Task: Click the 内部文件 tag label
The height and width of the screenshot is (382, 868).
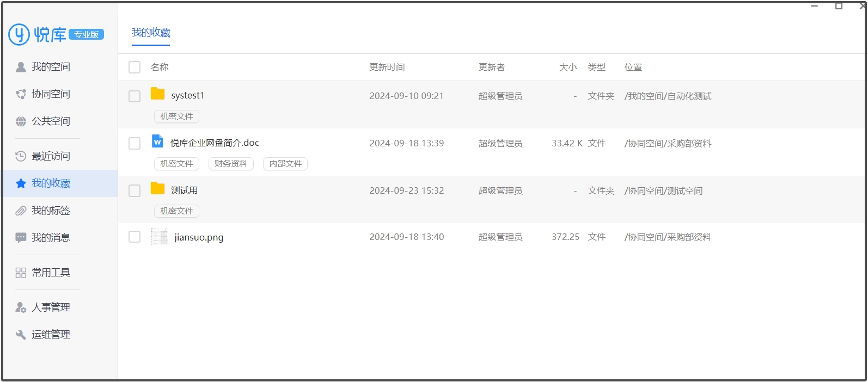Action: tap(285, 164)
